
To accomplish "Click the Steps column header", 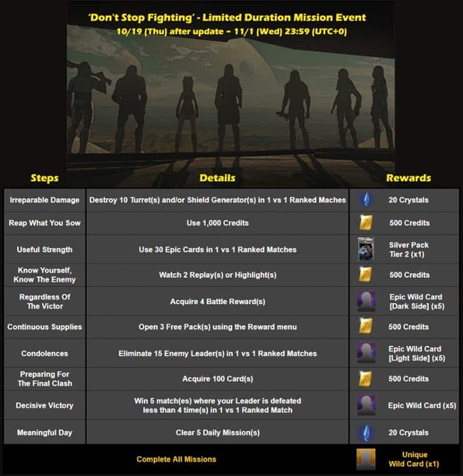I will tap(44, 178).
